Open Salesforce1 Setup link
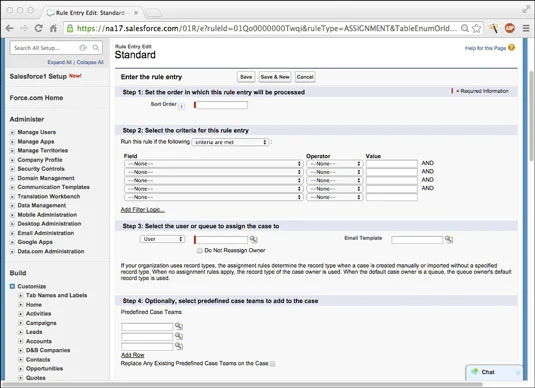This screenshot has height=388, width=535. point(38,76)
